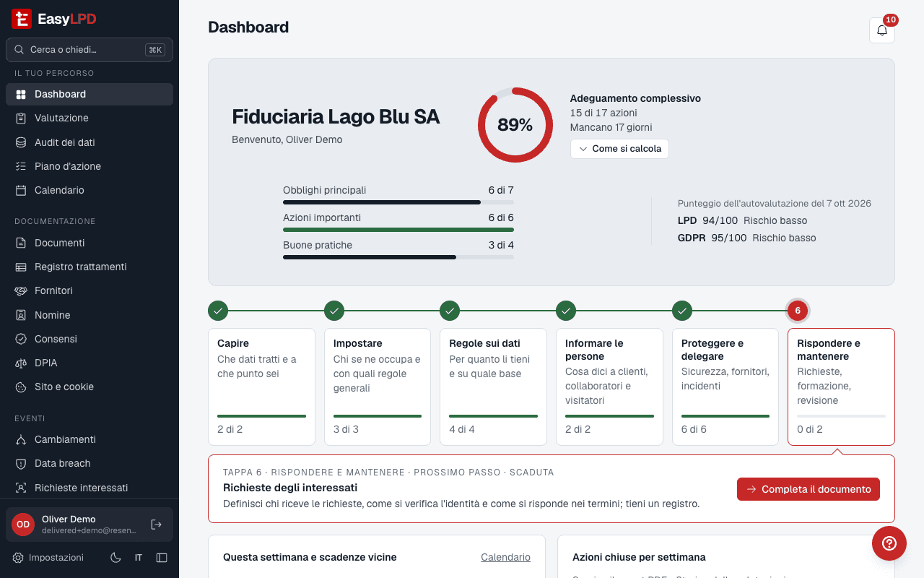Open the red help question-mark button
Screen dimensions: 924x578
click(x=889, y=543)
